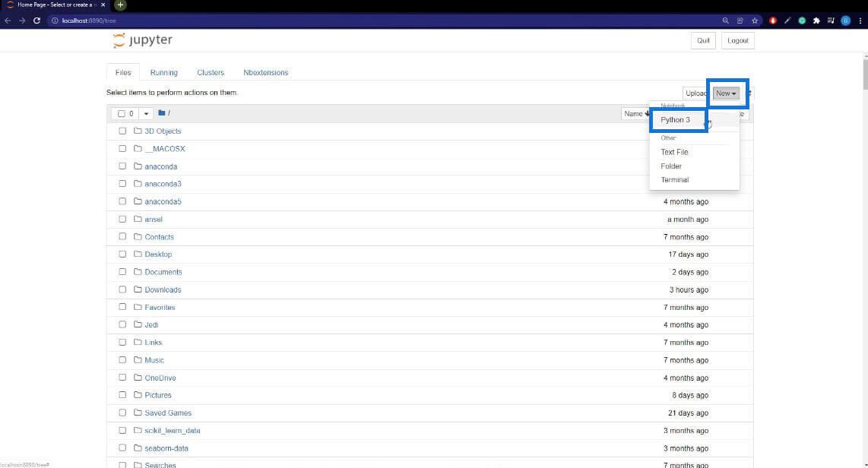Switch to the Files tab
Screen dimensions: 868x468
point(123,72)
